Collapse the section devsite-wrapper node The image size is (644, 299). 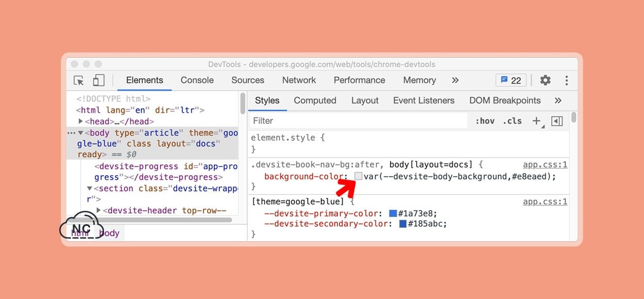click(90, 189)
